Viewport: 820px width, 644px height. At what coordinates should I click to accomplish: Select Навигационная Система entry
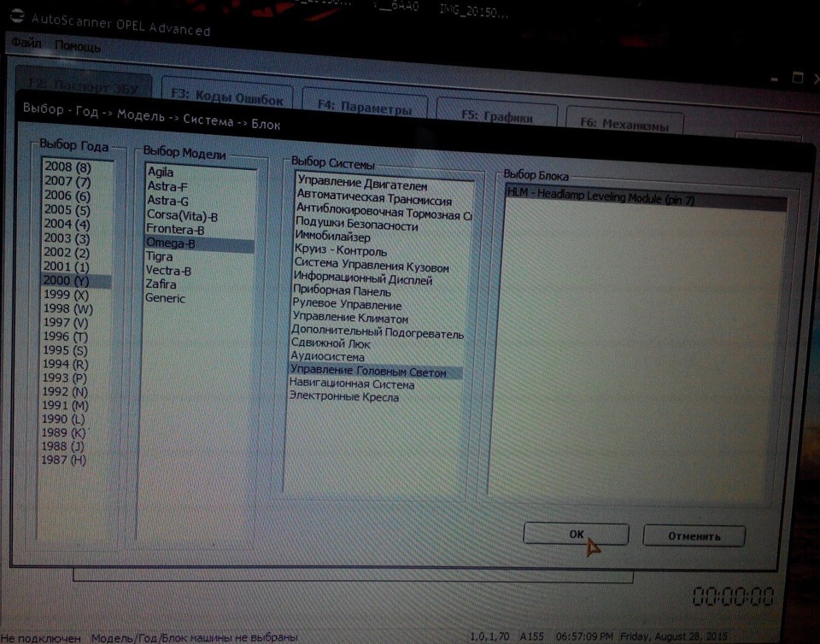point(352,384)
